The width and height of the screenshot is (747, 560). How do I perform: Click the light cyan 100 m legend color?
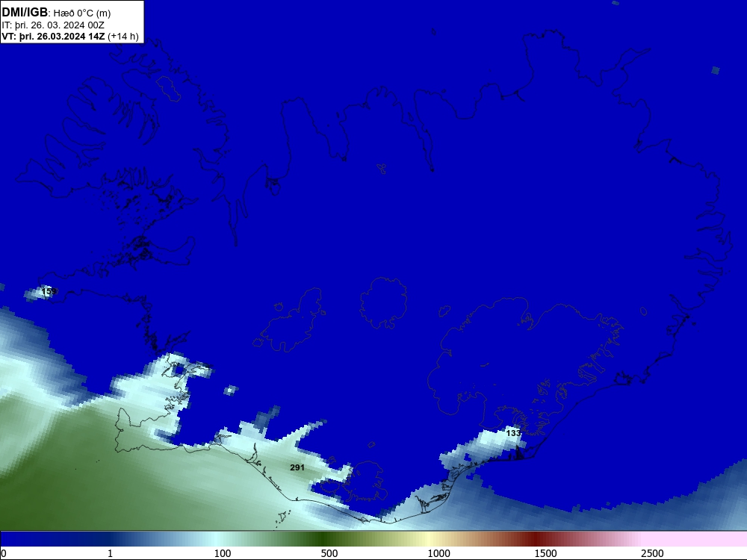pos(217,538)
